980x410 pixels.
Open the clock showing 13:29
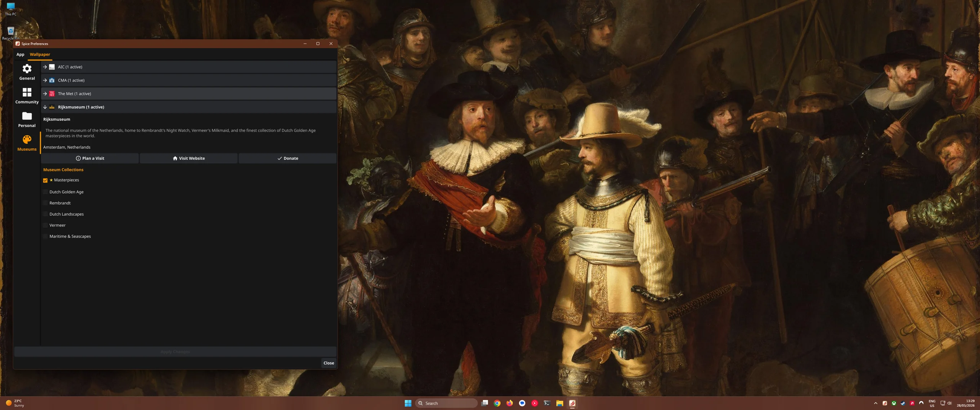coord(965,403)
